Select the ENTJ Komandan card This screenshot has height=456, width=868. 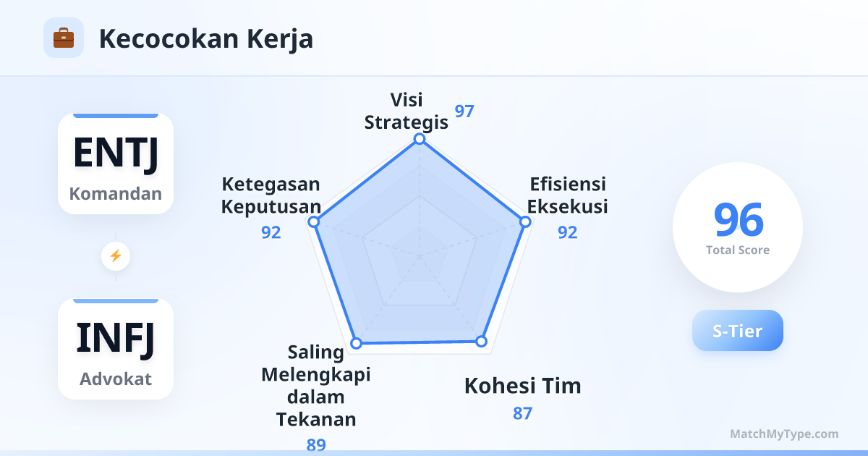pos(116,164)
